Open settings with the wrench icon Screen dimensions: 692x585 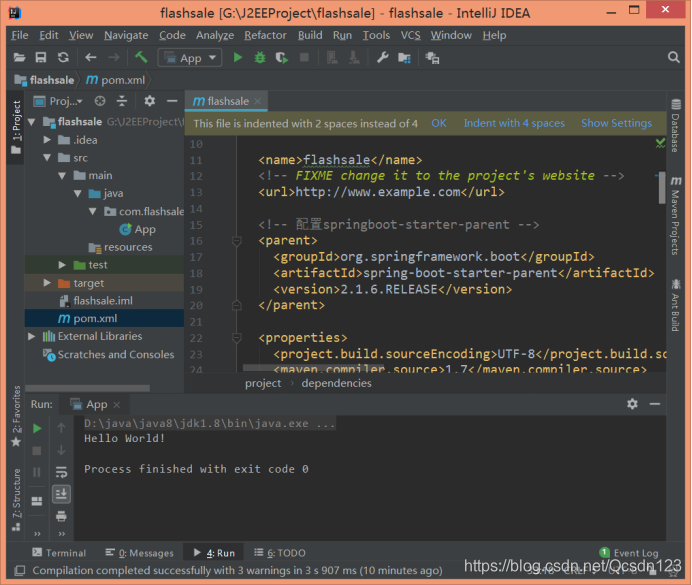click(382, 57)
